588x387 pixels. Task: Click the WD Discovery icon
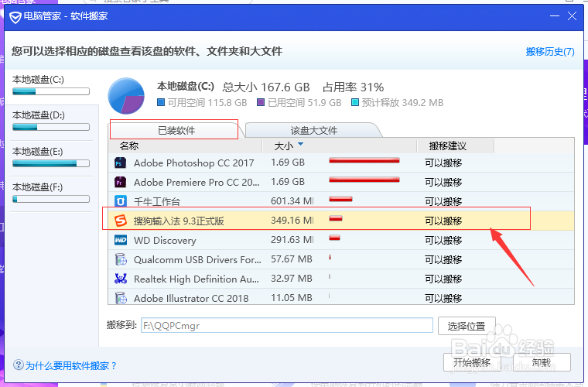click(x=121, y=241)
